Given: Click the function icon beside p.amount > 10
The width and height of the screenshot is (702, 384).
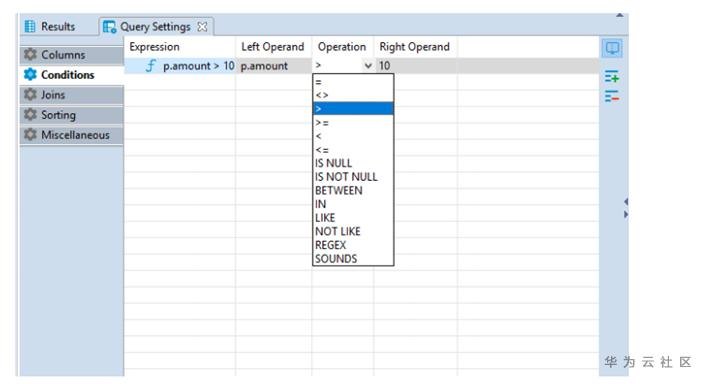Looking at the screenshot, I should point(151,66).
